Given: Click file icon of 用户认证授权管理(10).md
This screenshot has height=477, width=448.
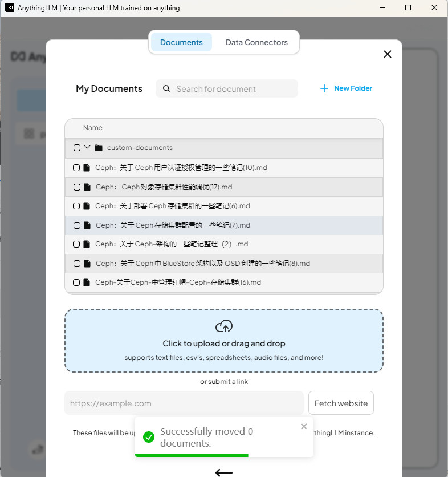Looking at the screenshot, I should [87, 168].
